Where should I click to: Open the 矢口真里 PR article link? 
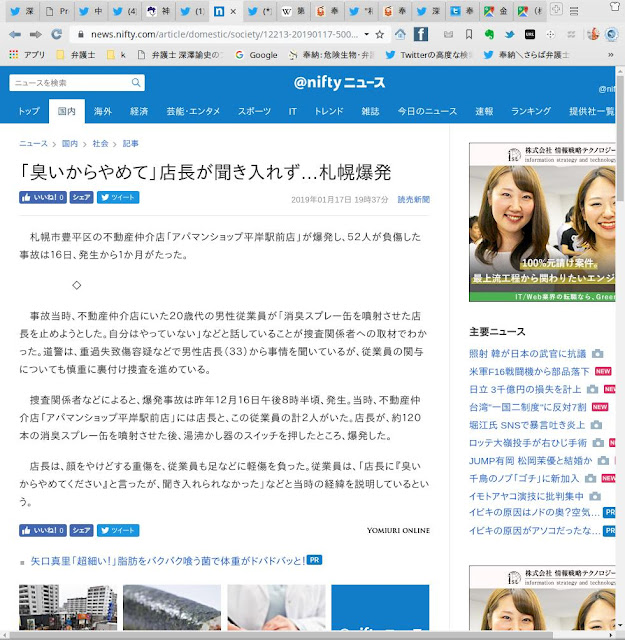168,561
